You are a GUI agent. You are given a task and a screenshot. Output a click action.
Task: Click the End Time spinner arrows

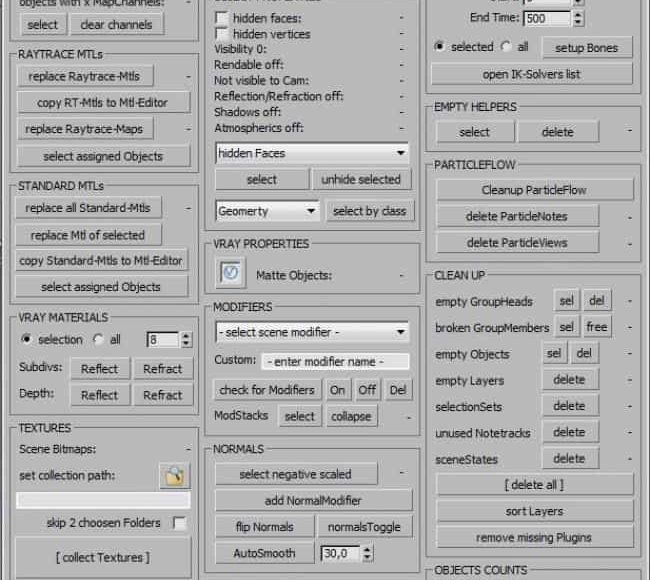579,18
